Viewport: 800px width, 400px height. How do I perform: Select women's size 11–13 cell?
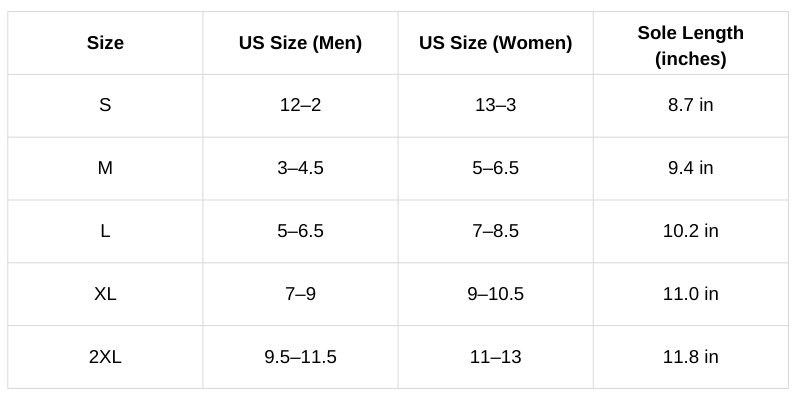(495, 357)
